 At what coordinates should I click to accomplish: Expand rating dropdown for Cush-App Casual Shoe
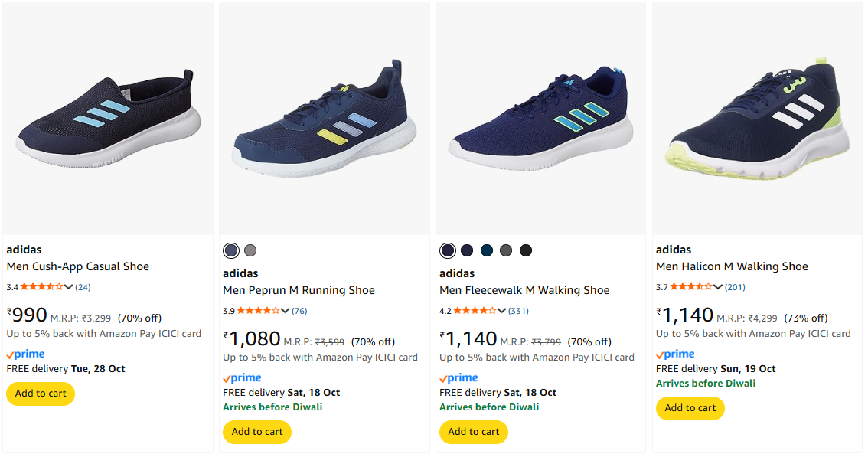tap(69, 287)
